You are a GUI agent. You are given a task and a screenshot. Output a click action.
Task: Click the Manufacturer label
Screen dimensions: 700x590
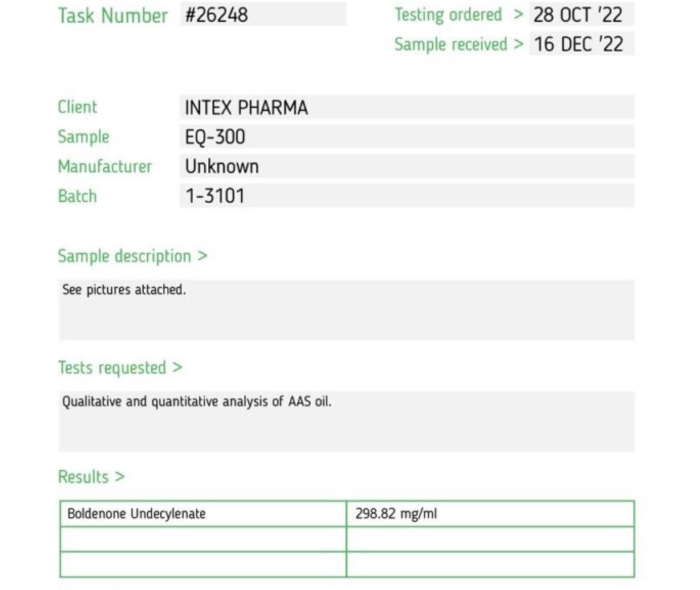[104, 166]
